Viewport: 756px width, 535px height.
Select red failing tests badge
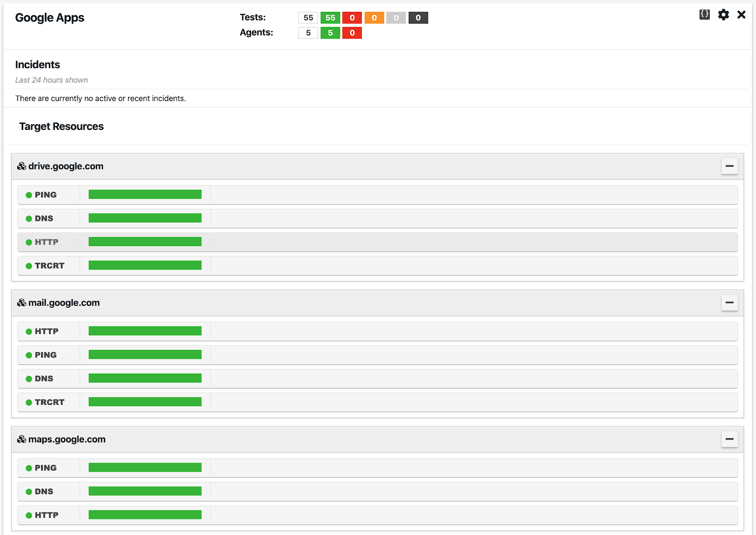[352, 18]
